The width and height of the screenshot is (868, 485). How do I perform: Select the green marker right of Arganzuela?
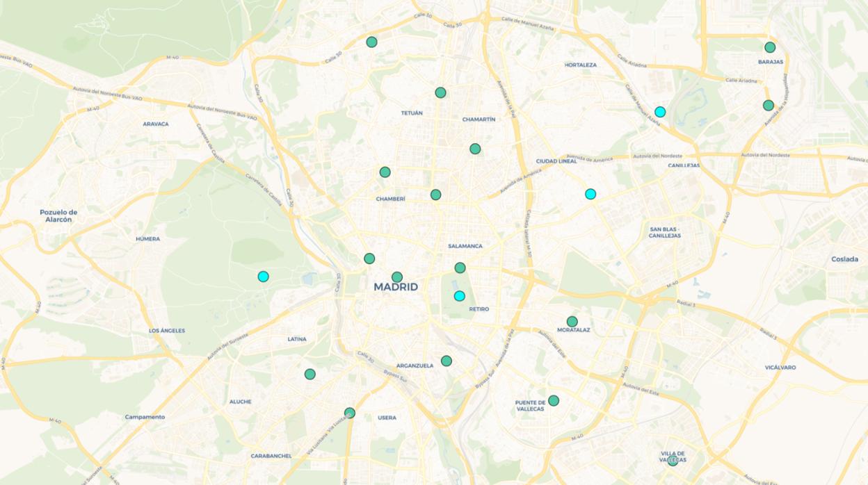click(447, 361)
